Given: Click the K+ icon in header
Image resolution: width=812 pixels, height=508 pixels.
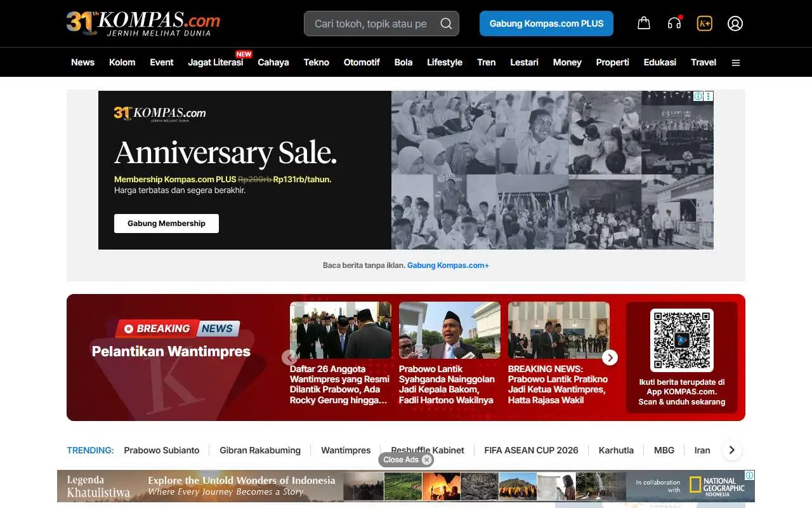Looking at the screenshot, I should point(705,23).
